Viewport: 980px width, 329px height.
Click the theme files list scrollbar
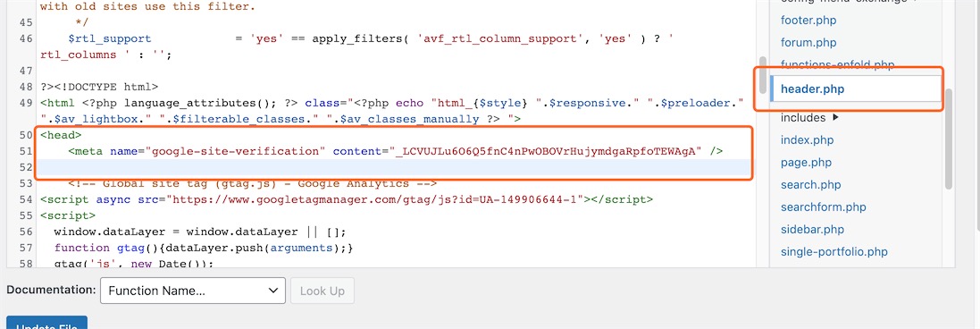[x=948, y=139]
